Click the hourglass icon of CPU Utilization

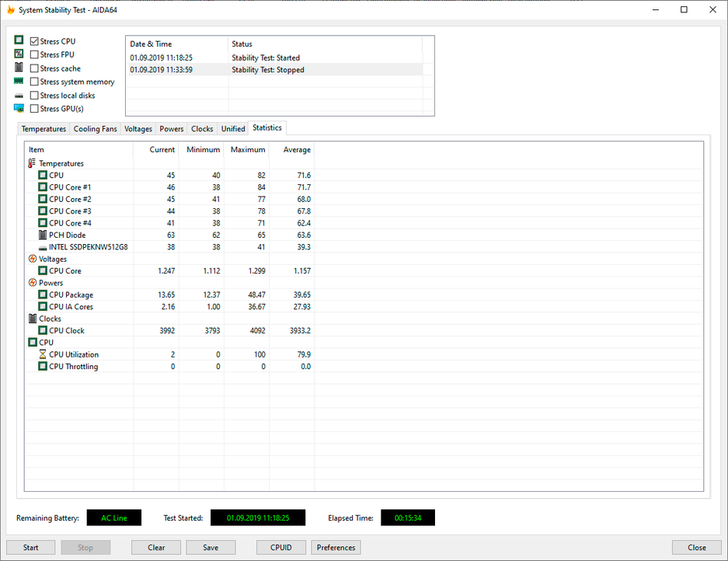42,354
